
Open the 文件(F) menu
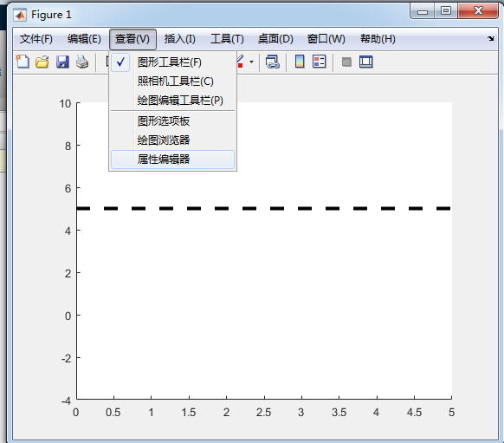tap(36, 39)
